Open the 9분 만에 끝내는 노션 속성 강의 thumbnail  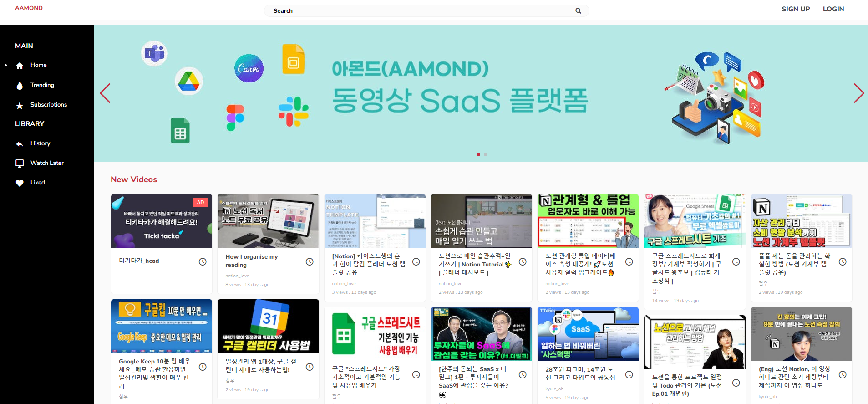pyautogui.click(x=802, y=334)
